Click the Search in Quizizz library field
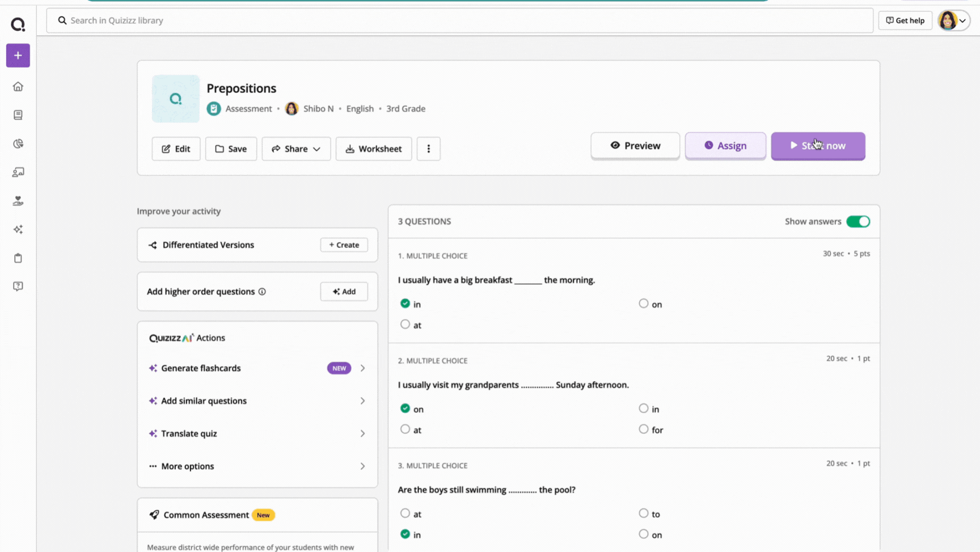980x552 pixels. pyautogui.click(x=460, y=20)
